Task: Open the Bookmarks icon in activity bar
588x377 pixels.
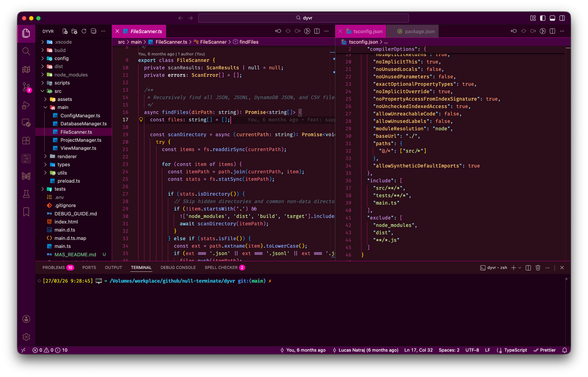Action: [x=26, y=212]
